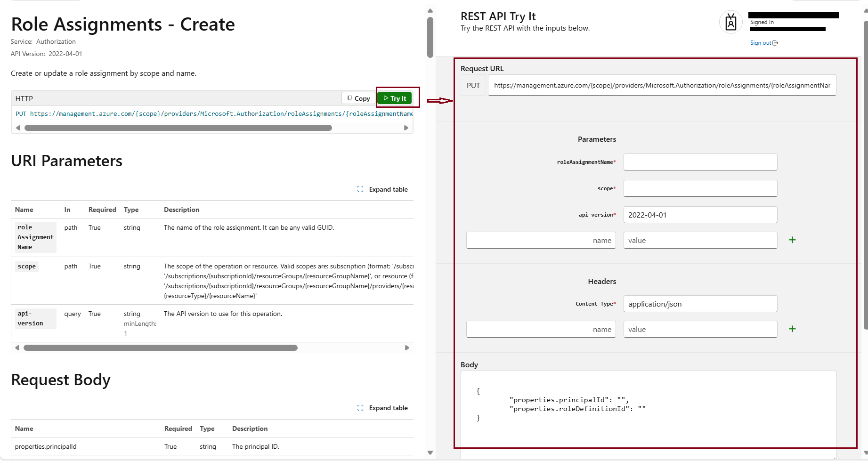Click the documentation pane's scroll up arrow
The width and height of the screenshot is (868, 461).
[x=430, y=10]
